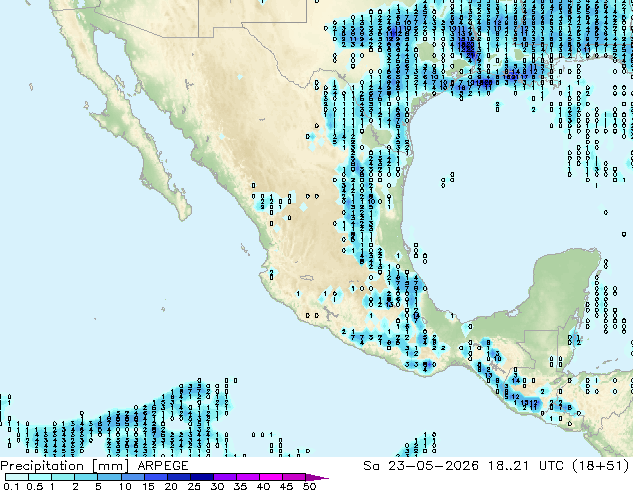Click the 45–50 mm legend swatch
The width and height of the screenshot is (634, 490).
click(293, 477)
